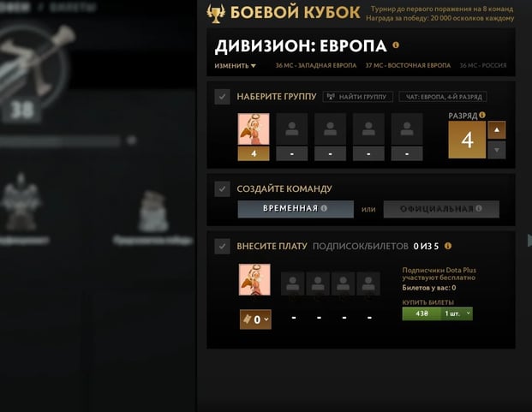Click info icon on Официальная button
Screen dimensions: 532x412
[x=479, y=208]
